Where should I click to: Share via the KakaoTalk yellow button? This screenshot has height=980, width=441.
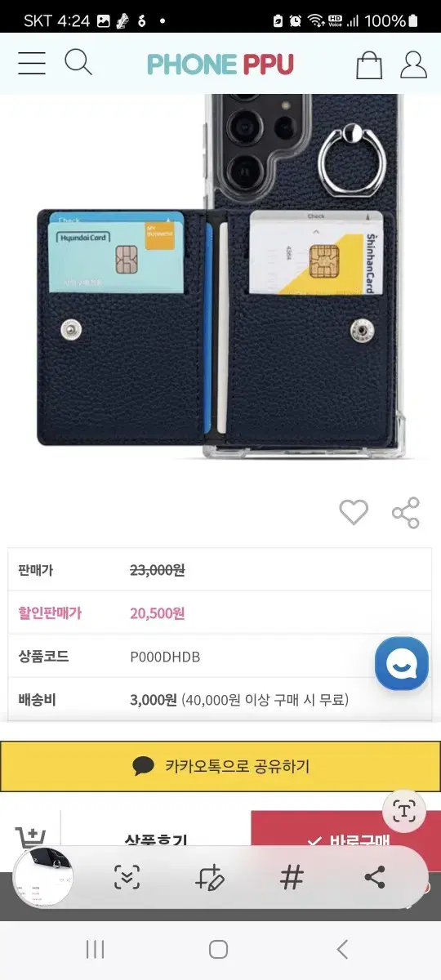(220, 766)
